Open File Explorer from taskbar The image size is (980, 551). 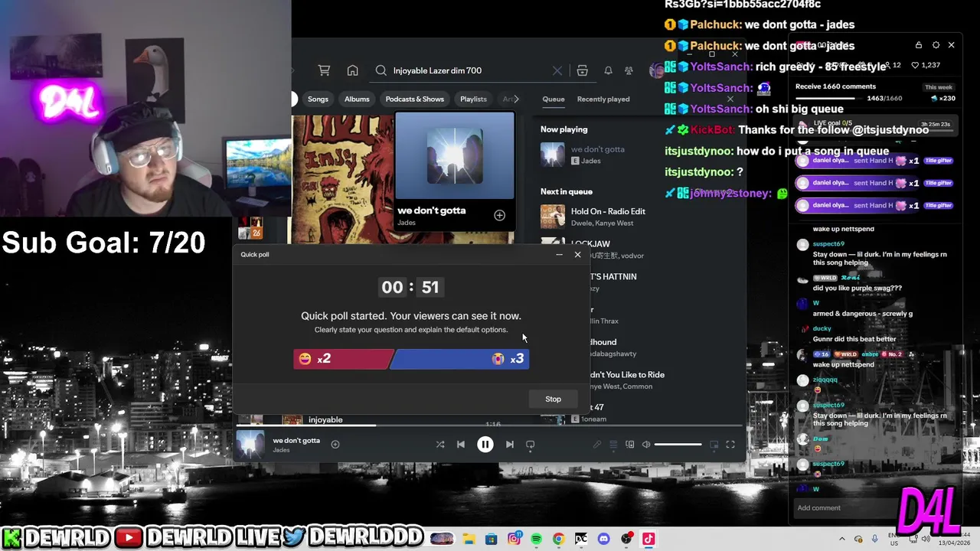click(x=469, y=539)
